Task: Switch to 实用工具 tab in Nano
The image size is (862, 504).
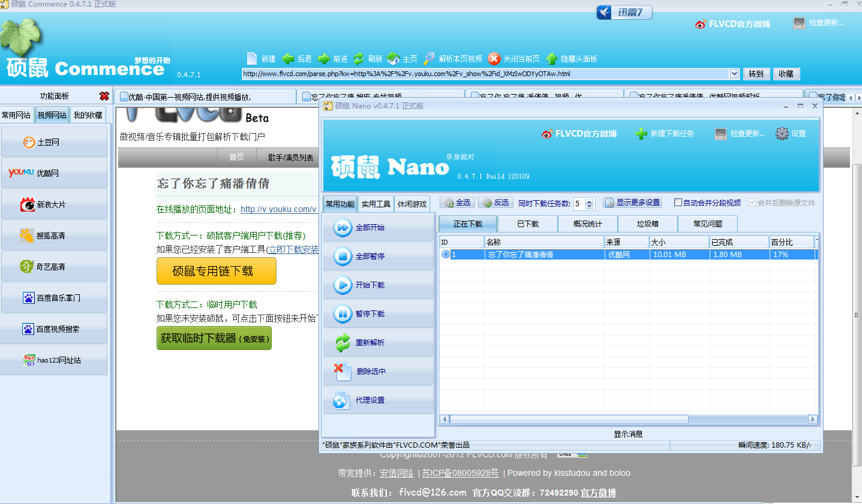Action: 376,204
